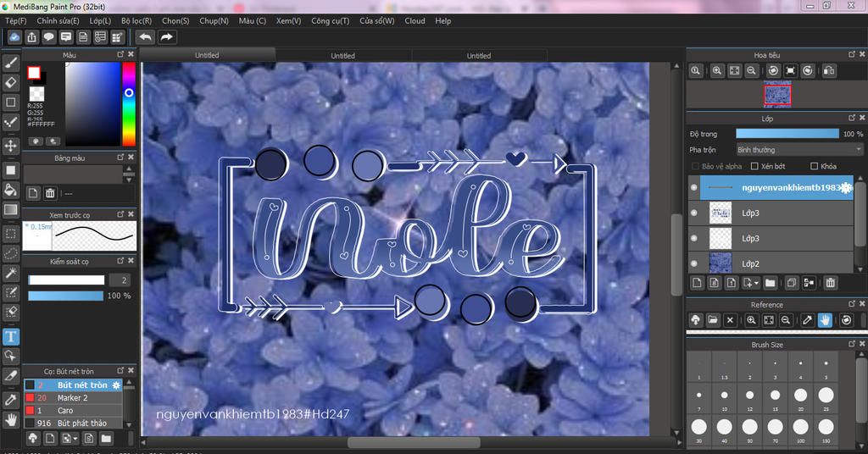The width and height of the screenshot is (868, 454).
Task: Select the Hand pan tool
Action: [x=11, y=418]
